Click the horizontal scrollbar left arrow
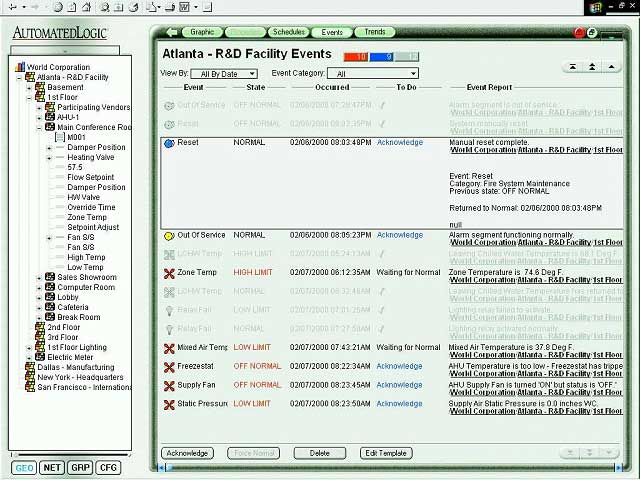The image size is (640, 480). click(x=161, y=468)
